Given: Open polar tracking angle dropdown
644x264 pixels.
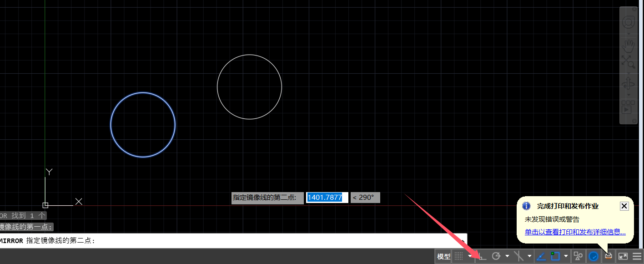Looking at the screenshot, I should 507,256.
